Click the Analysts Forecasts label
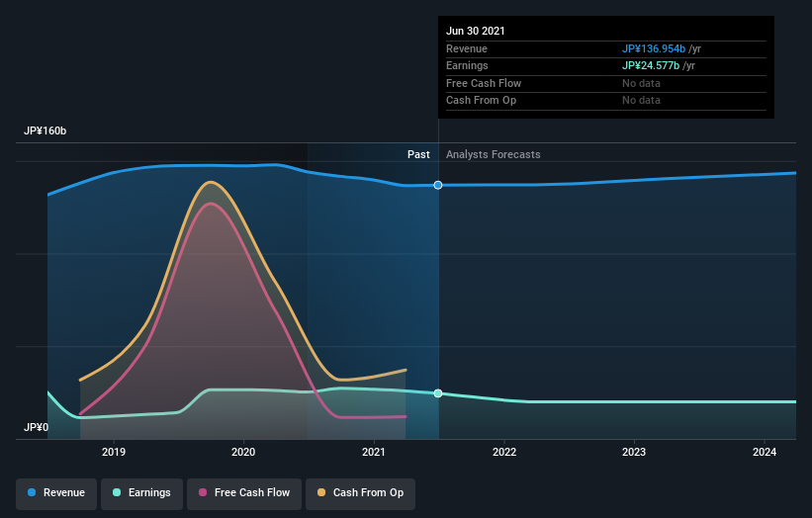 [493, 155]
